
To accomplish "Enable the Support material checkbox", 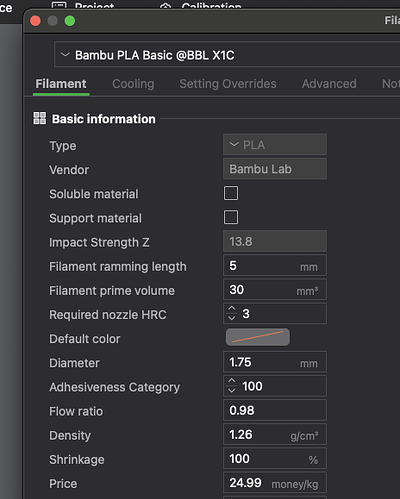I will click(231, 217).
